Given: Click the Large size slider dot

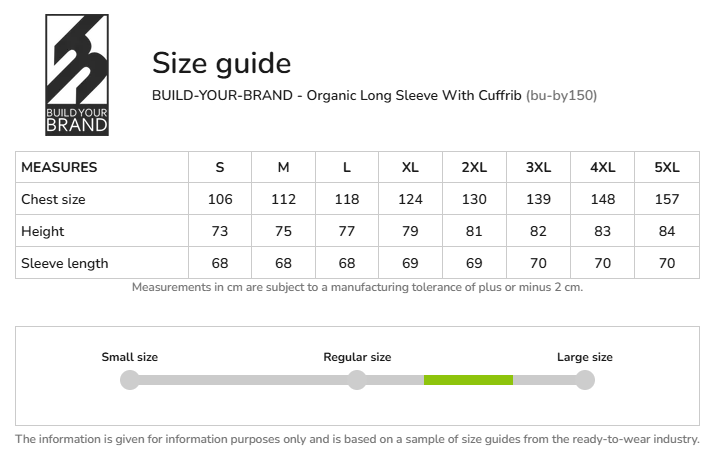Looking at the screenshot, I should click(585, 380).
